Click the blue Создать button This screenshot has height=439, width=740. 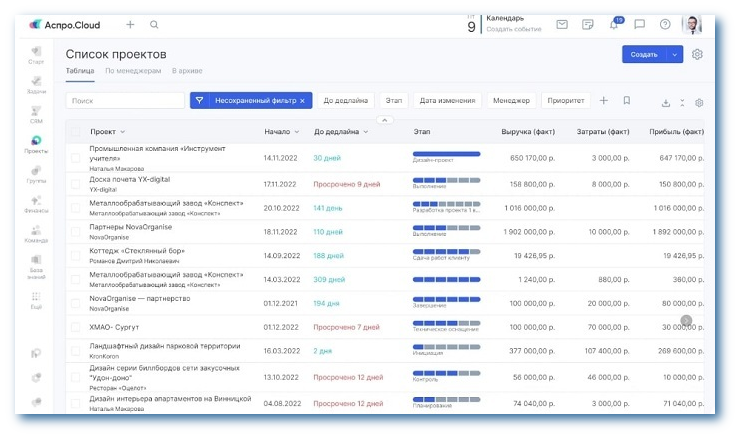click(644, 55)
